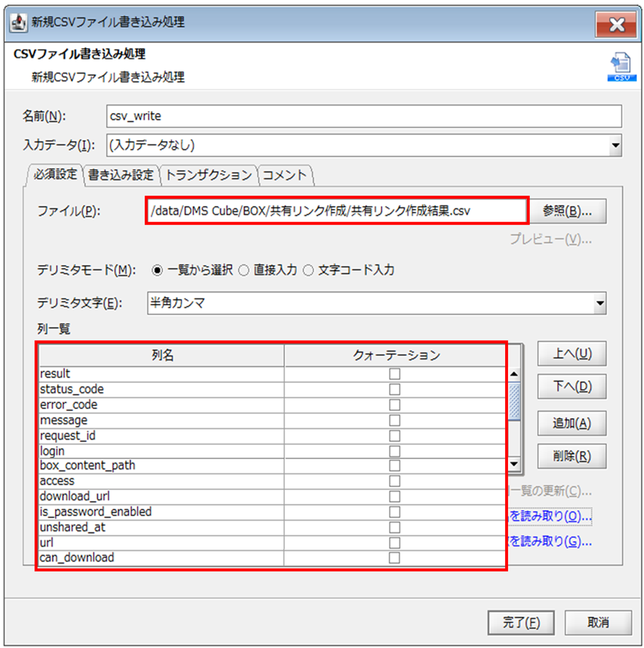Image resolution: width=644 pixels, height=648 pixels.
Task: Click the 削除(R) button
Action: point(572,456)
